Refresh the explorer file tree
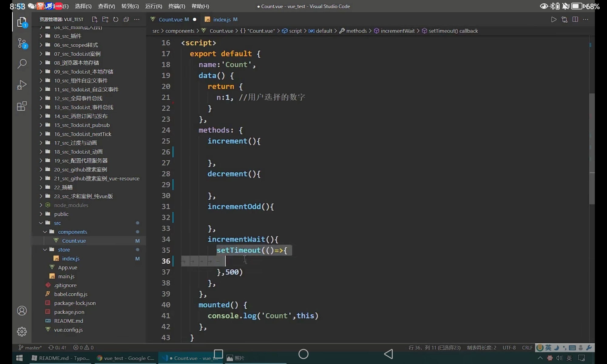607x364 pixels. tap(116, 19)
